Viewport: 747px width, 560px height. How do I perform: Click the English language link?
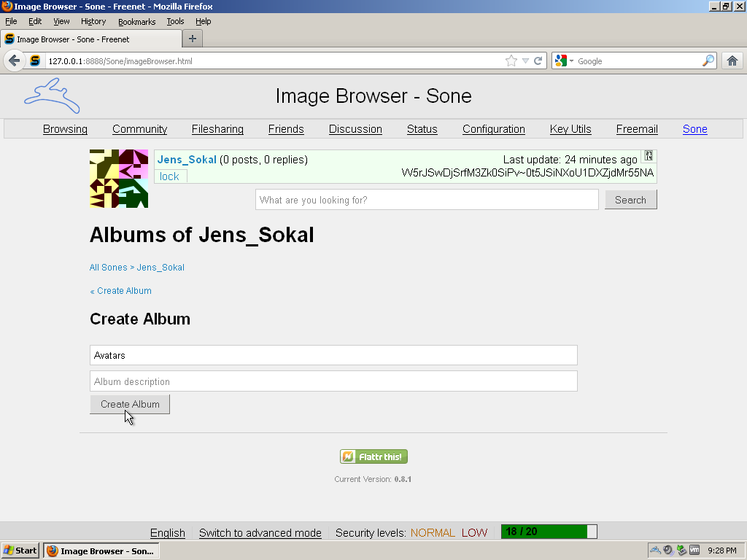168,533
